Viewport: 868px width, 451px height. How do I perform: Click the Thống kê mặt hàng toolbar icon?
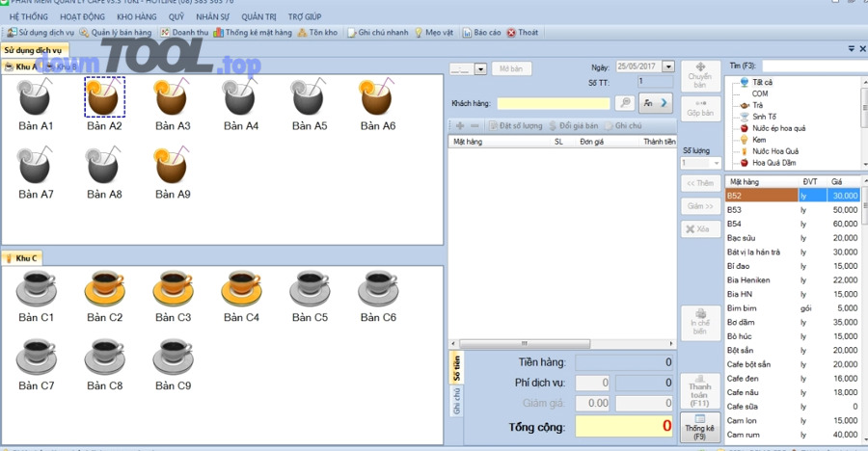click(x=253, y=33)
